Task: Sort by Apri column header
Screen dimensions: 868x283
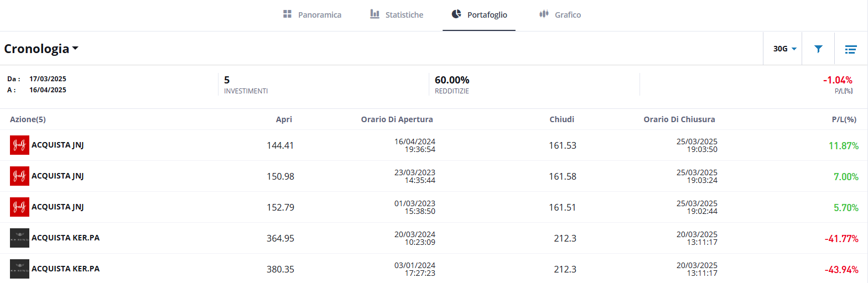Action: click(x=284, y=119)
